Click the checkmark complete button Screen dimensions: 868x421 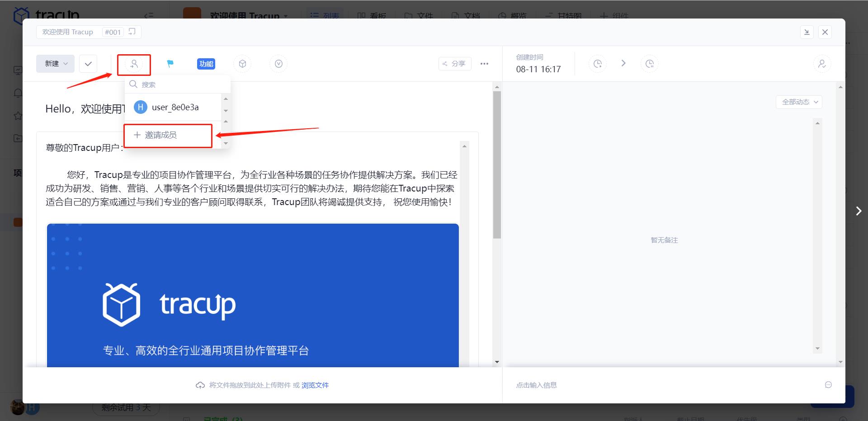tap(88, 64)
